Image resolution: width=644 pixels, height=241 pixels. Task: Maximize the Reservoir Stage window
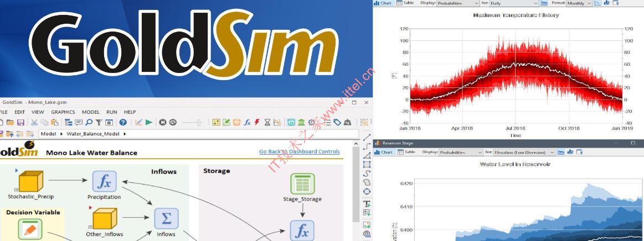633,143
